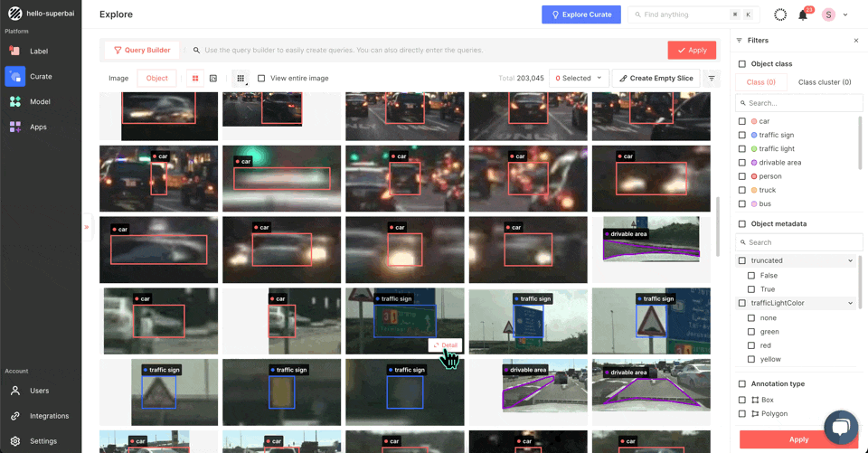
Task: Check the Object class checkbox
Action: point(741,63)
